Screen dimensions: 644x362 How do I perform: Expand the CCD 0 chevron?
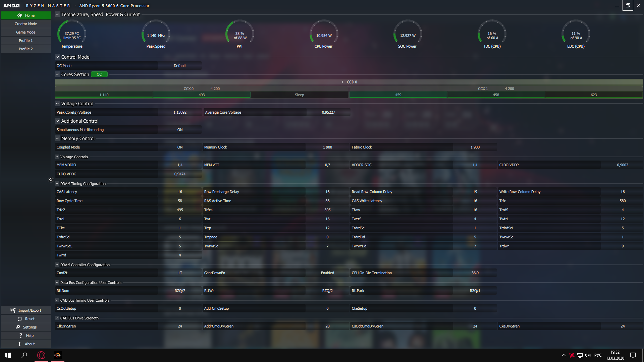tap(342, 82)
